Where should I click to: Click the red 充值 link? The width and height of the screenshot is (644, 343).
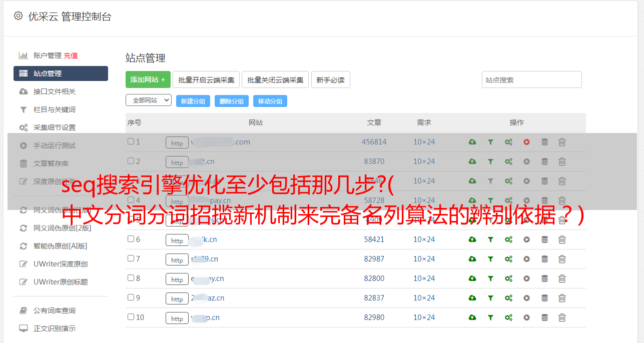(71, 55)
